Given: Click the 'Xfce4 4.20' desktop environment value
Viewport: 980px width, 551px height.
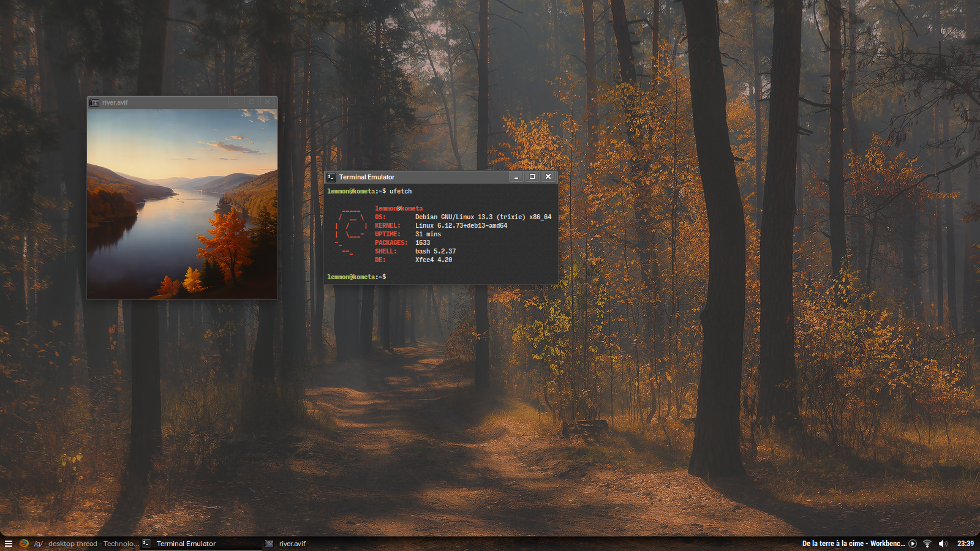Looking at the screenshot, I should coord(434,260).
